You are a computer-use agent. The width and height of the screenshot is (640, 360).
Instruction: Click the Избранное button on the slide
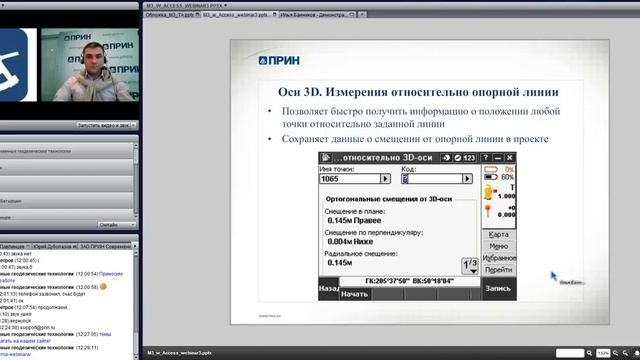499,258
